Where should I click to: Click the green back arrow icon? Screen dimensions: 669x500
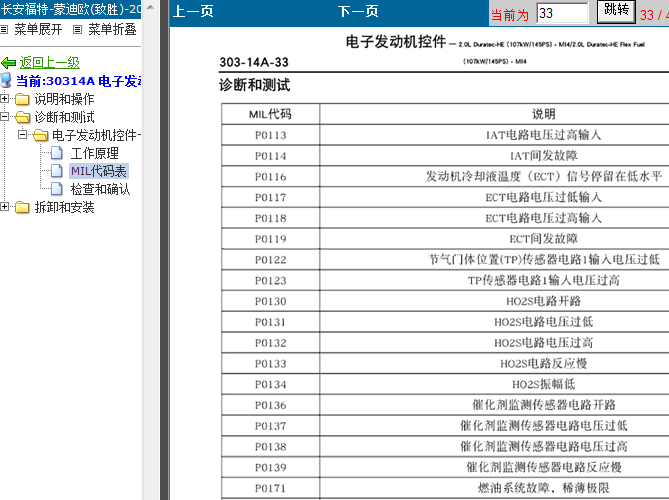(9, 63)
